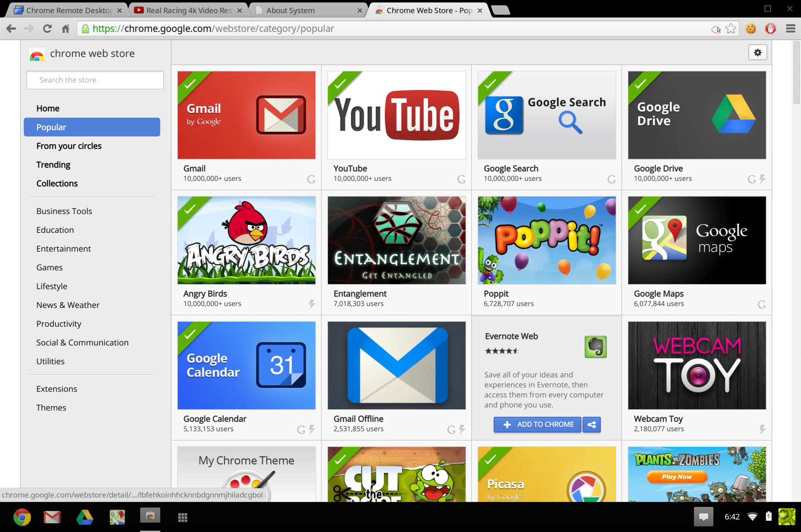Viewport: 801px width, 532px height.
Task: Open the Angry Birds app thumbnail
Action: [246, 240]
